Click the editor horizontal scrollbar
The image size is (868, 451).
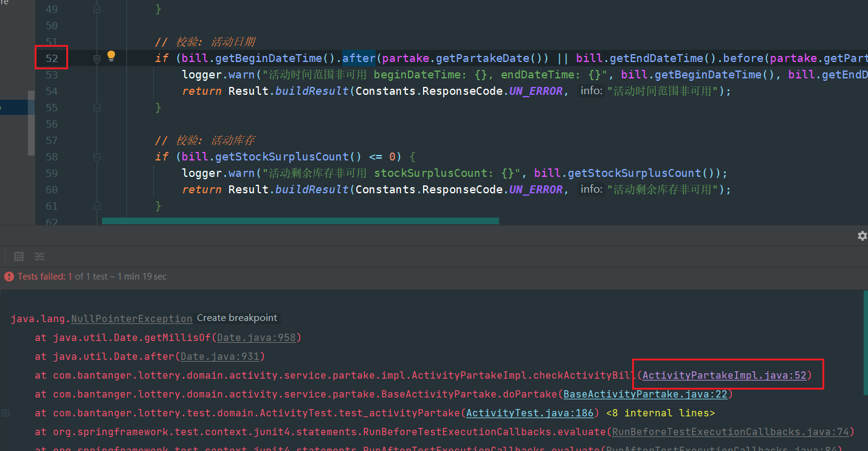(300, 221)
